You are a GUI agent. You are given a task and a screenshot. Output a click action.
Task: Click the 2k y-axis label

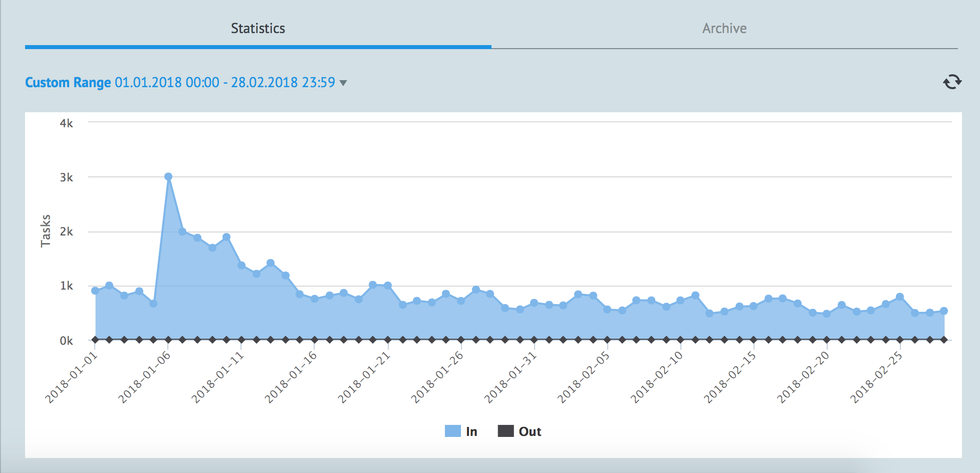point(66,231)
